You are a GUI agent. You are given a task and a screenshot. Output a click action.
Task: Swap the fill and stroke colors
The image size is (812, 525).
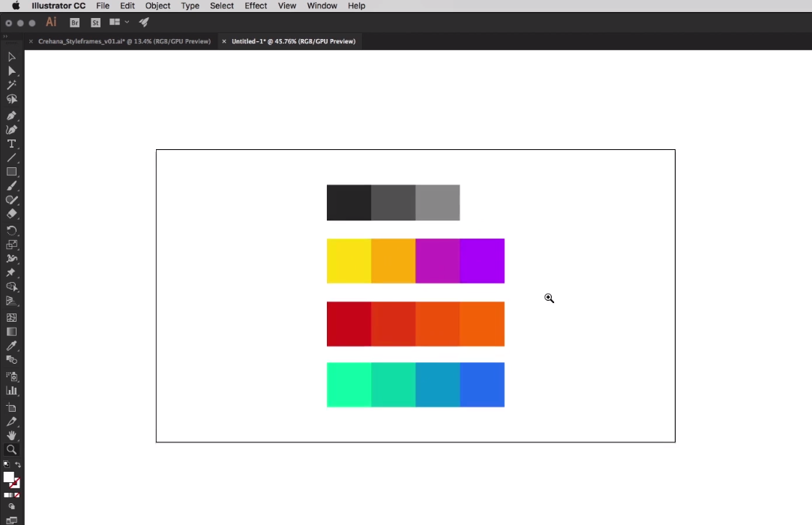19,463
